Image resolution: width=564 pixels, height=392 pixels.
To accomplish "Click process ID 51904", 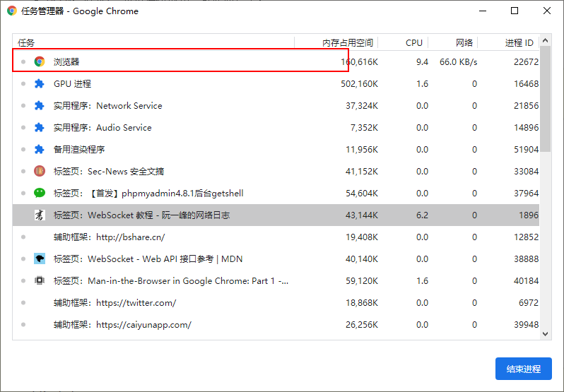I will pos(527,150).
